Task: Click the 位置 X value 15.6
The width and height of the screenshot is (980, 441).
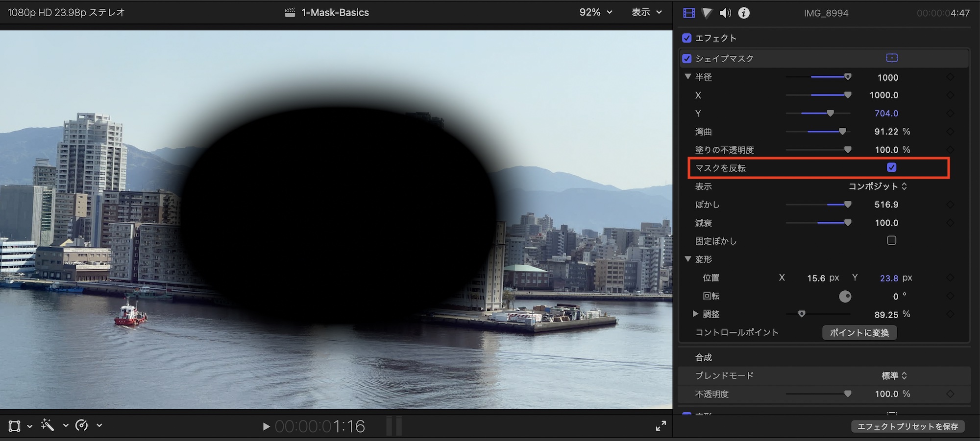Action: click(x=816, y=278)
